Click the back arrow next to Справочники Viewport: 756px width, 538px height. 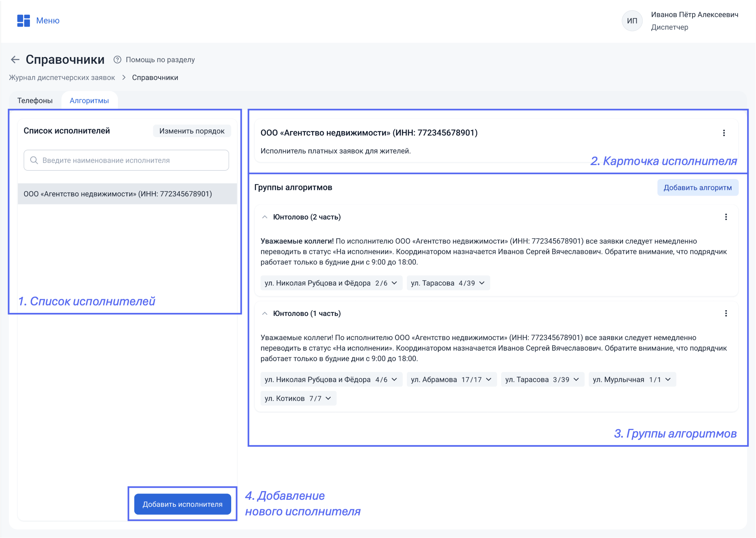click(x=15, y=60)
